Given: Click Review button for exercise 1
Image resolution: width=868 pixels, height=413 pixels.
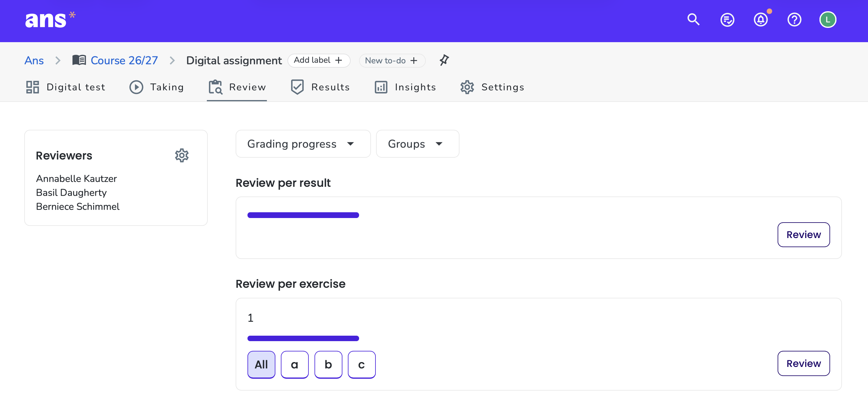Looking at the screenshot, I should pos(803,364).
